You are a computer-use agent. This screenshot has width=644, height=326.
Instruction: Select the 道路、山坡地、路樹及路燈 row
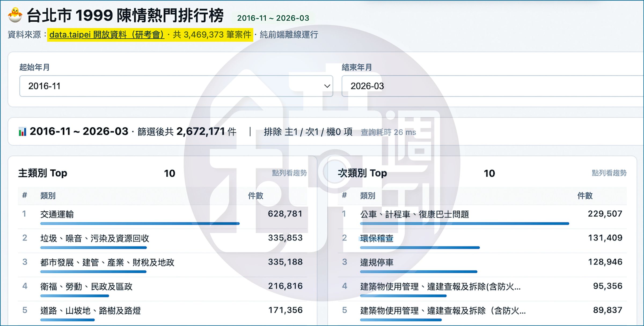[x=163, y=313]
